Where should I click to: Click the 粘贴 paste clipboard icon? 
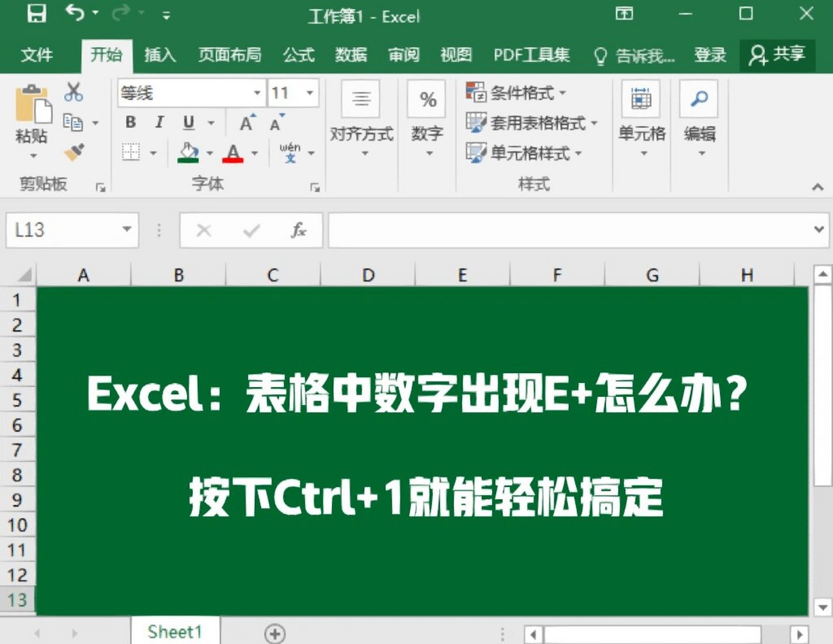[x=33, y=104]
